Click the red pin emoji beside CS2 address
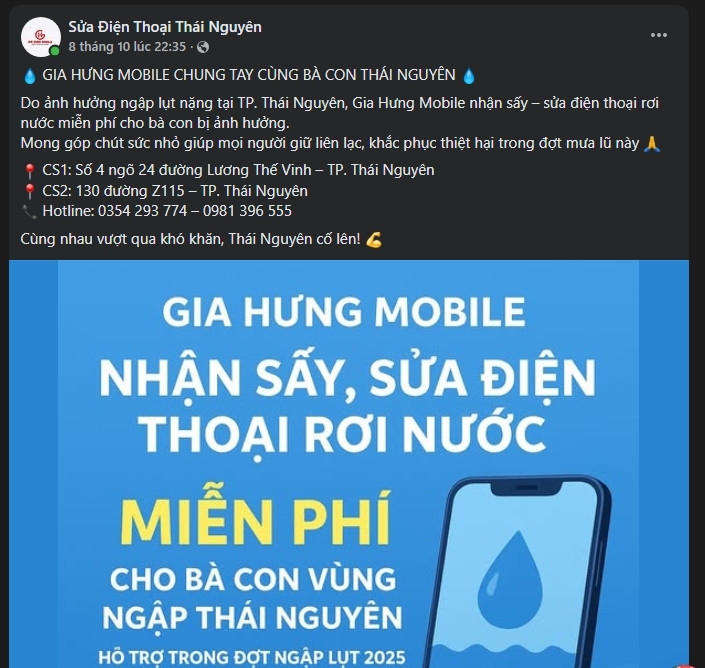Image resolution: width=705 pixels, height=668 pixels. tap(30, 191)
